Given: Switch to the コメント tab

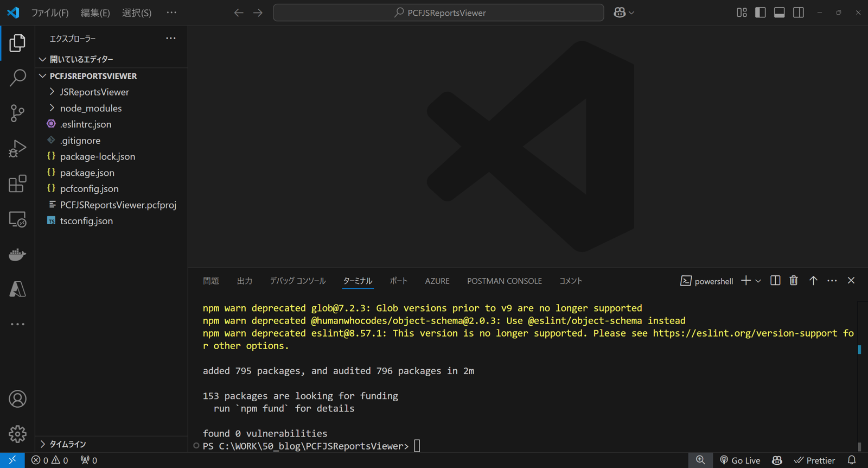Looking at the screenshot, I should [571, 281].
